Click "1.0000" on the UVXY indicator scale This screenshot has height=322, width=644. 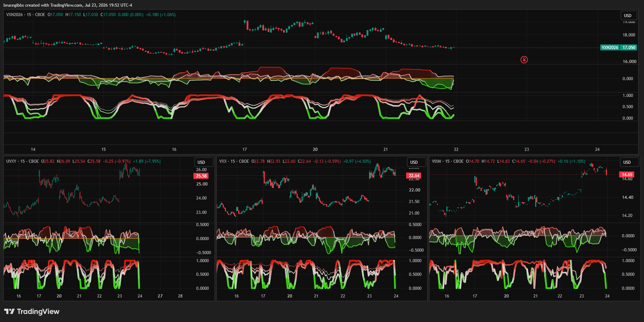203,261
